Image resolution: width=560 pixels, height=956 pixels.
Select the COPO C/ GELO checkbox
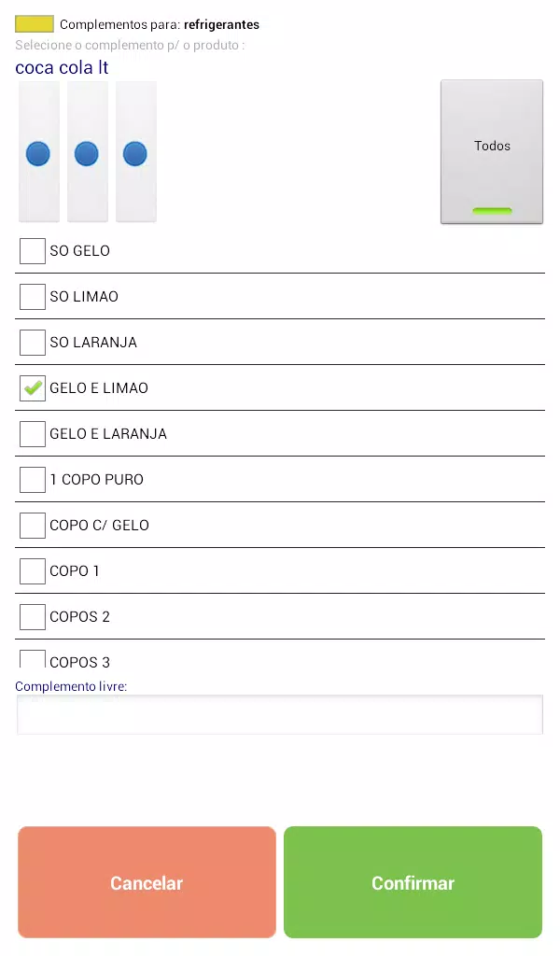coord(33,525)
